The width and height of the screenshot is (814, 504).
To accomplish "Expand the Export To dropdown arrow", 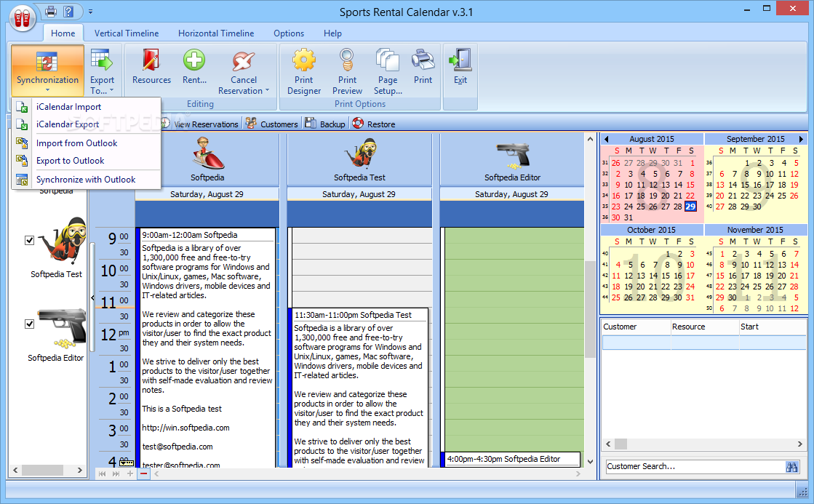I will (x=111, y=90).
